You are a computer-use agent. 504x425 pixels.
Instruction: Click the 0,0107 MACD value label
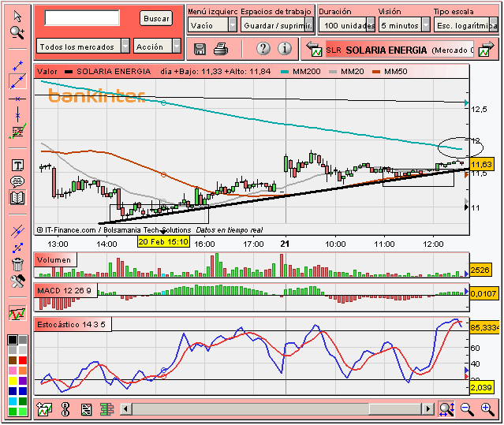click(x=483, y=293)
